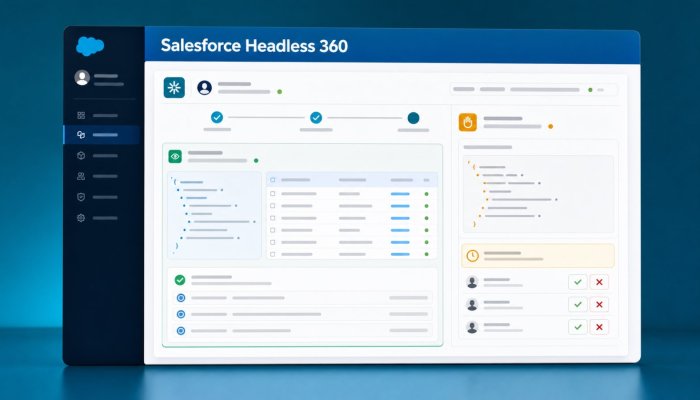Select the second completed step checkmark
This screenshot has width=700, height=400.
pos(316,117)
